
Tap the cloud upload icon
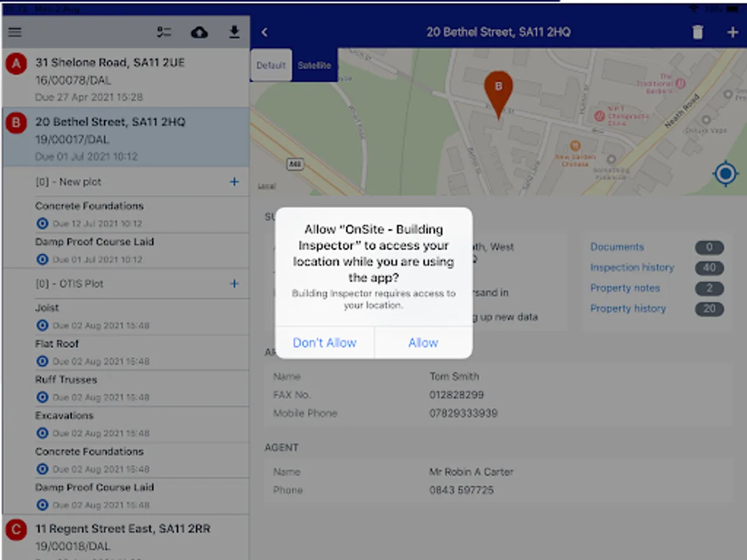coord(199,32)
